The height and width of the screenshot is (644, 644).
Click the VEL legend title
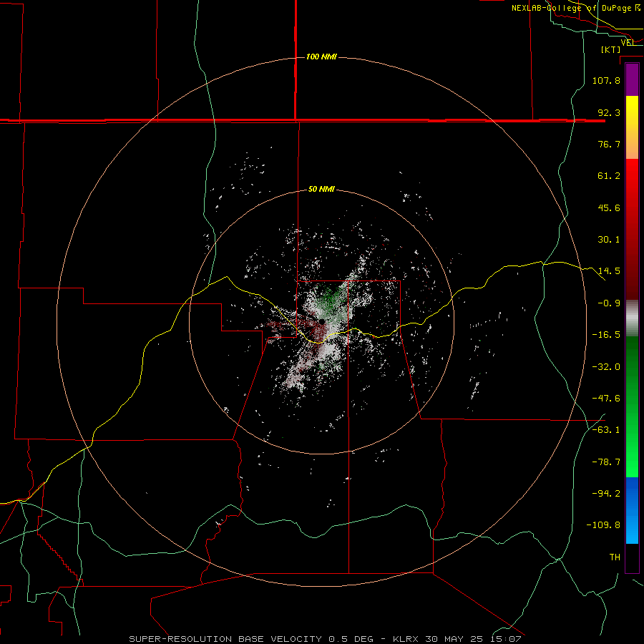pyautogui.click(x=628, y=42)
